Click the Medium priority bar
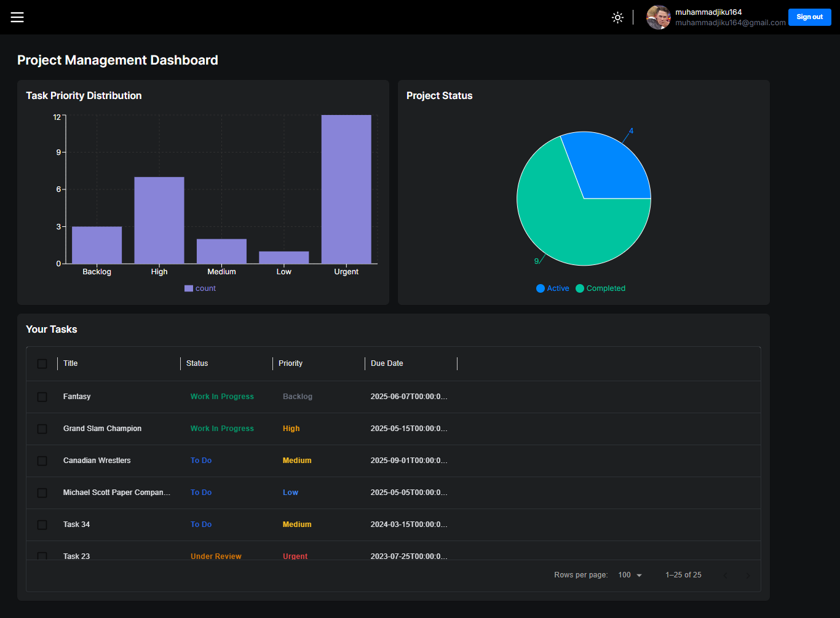 (221, 252)
